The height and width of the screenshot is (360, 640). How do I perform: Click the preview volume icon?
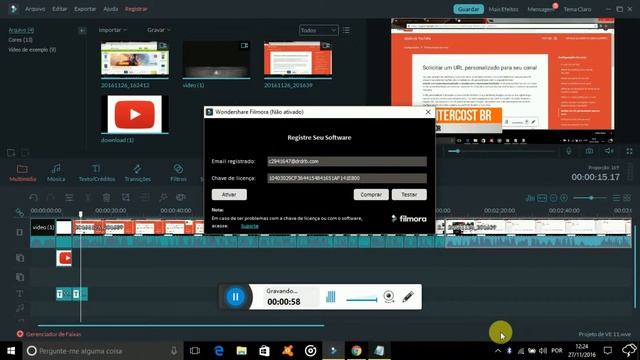point(609,151)
